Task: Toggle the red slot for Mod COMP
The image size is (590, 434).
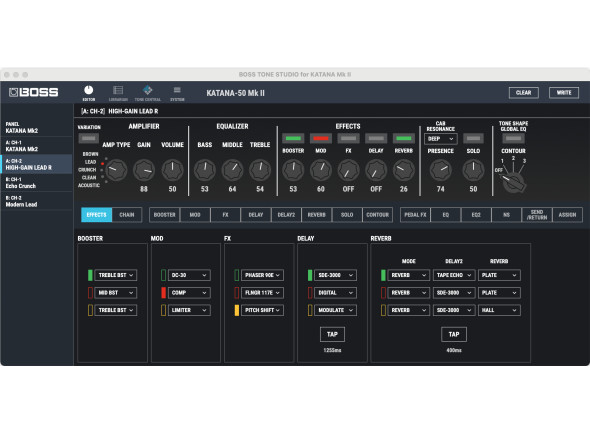Action: coord(163,292)
